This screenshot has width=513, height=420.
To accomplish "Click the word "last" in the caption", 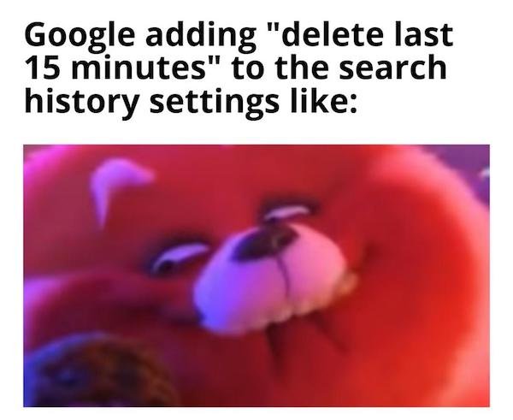I will tap(424, 33).
